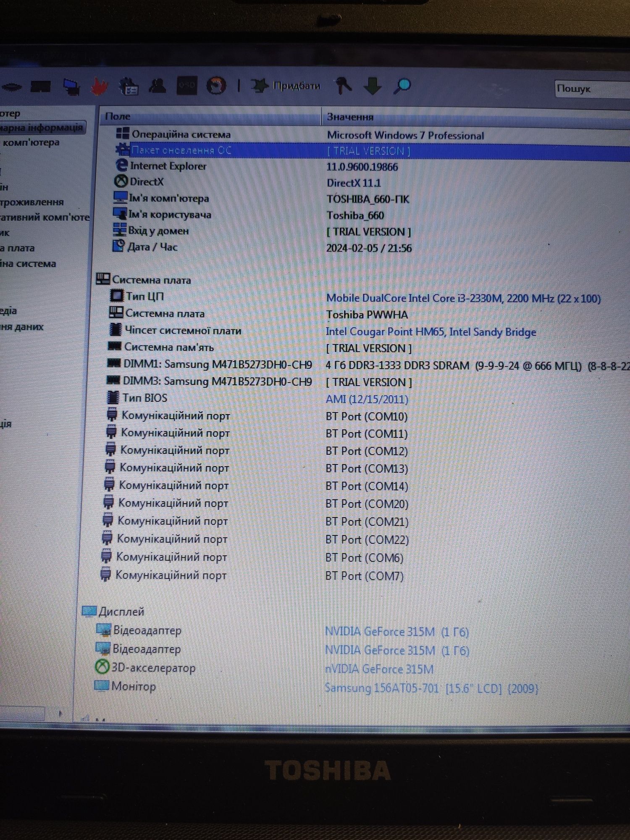Viewport: 630px width, 840px height.
Task: Select the BT Port (COM20) value
Action: pos(367,504)
